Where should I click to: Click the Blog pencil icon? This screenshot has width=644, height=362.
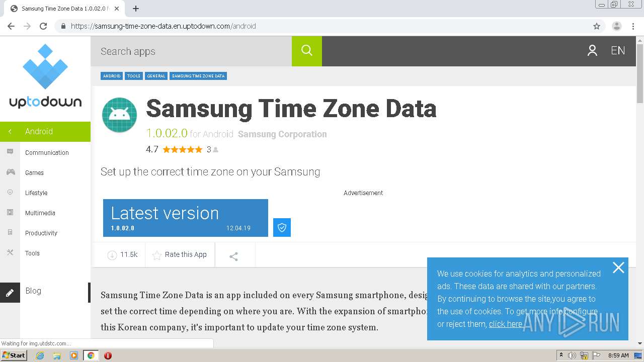click(10, 293)
